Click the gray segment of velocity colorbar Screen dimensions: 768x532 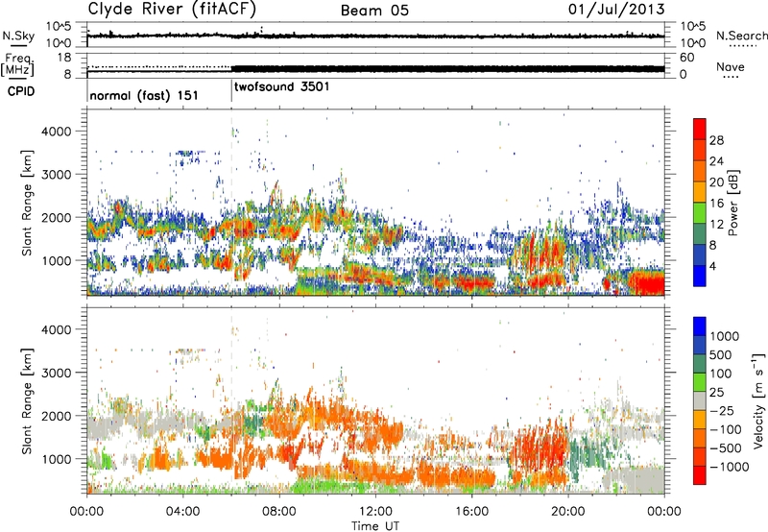(700, 401)
